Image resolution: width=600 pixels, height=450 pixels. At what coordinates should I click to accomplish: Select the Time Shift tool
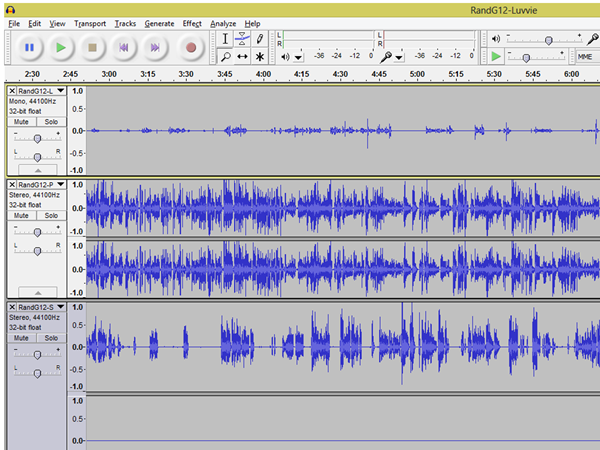[x=242, y=57]
